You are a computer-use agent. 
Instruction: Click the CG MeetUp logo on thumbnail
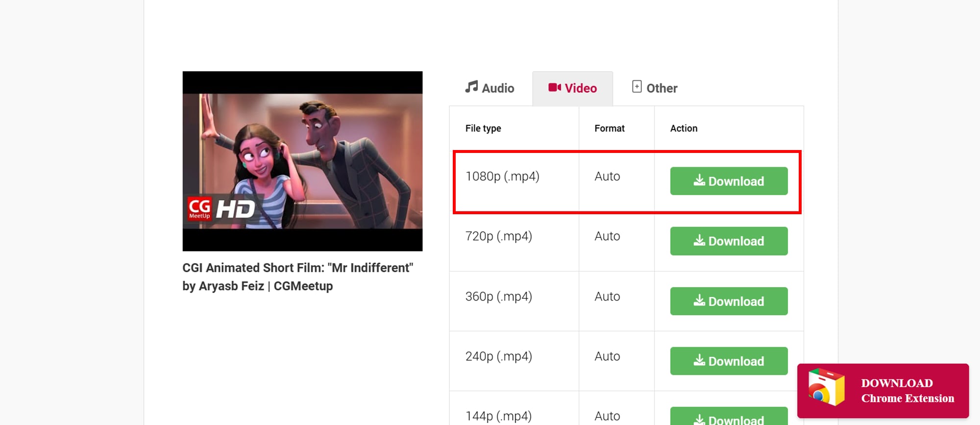199,209
